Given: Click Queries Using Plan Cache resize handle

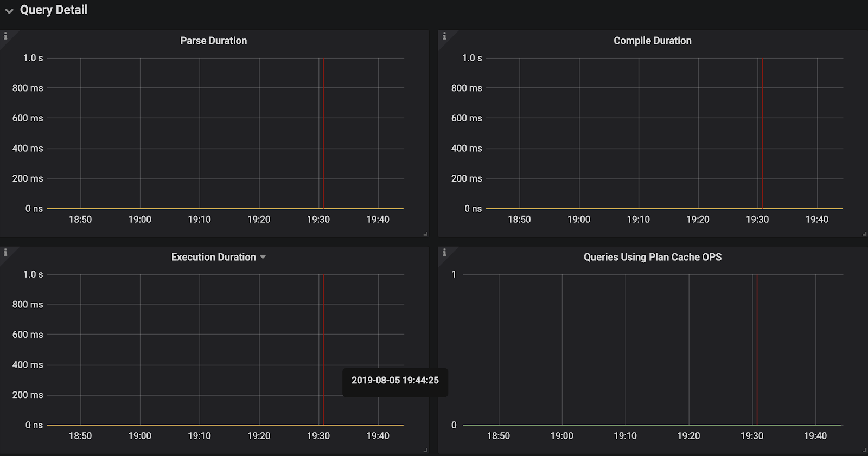Looking at the screenshot, I should click(x=864, y=450).
